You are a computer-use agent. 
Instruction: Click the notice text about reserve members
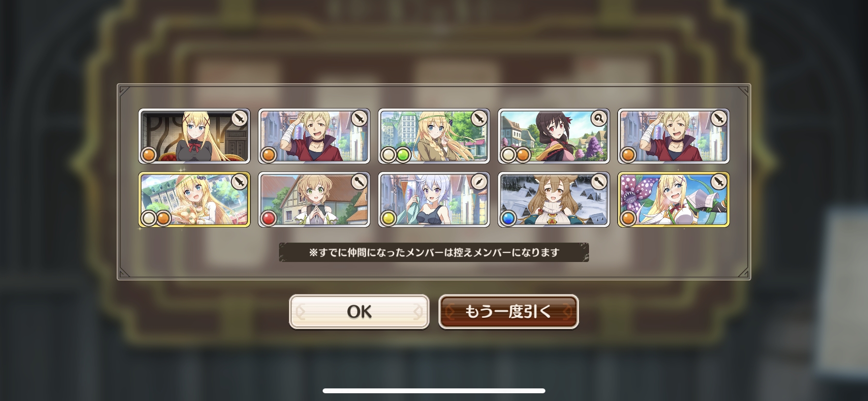coord(434,252)
